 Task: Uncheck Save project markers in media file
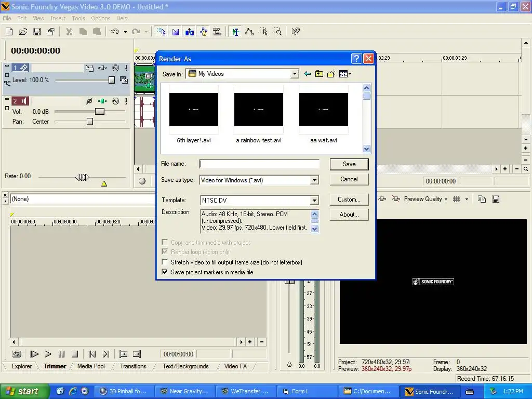click(x=165, y=272)
